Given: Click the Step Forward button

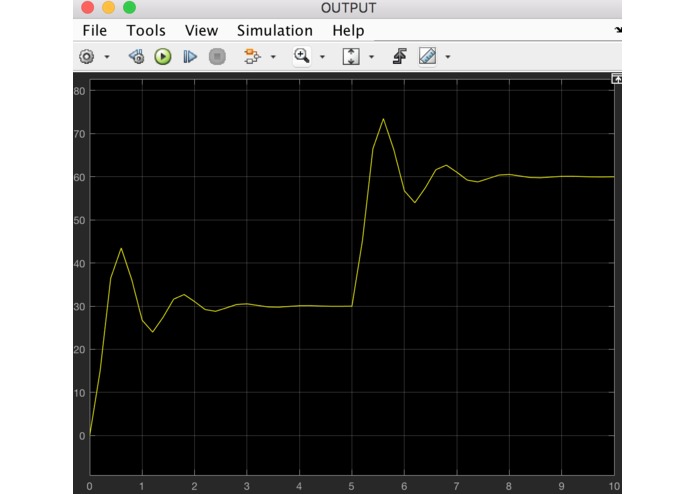Looking at the screenshot, I should (x=190, y=57).
